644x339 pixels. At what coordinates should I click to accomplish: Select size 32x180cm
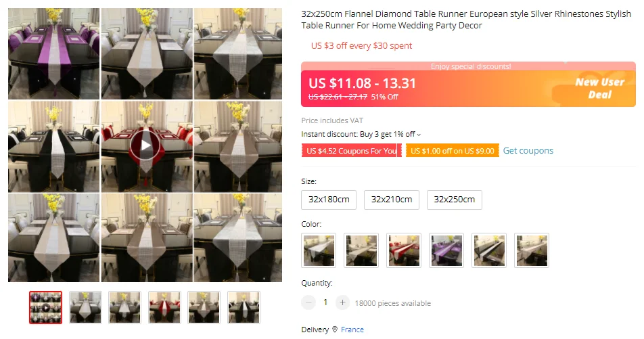(329, 200)
